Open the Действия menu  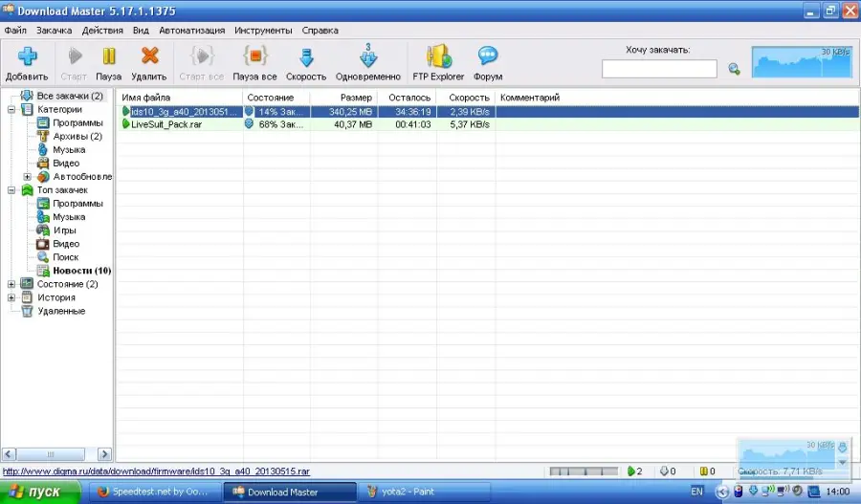[x=102, y=31]
